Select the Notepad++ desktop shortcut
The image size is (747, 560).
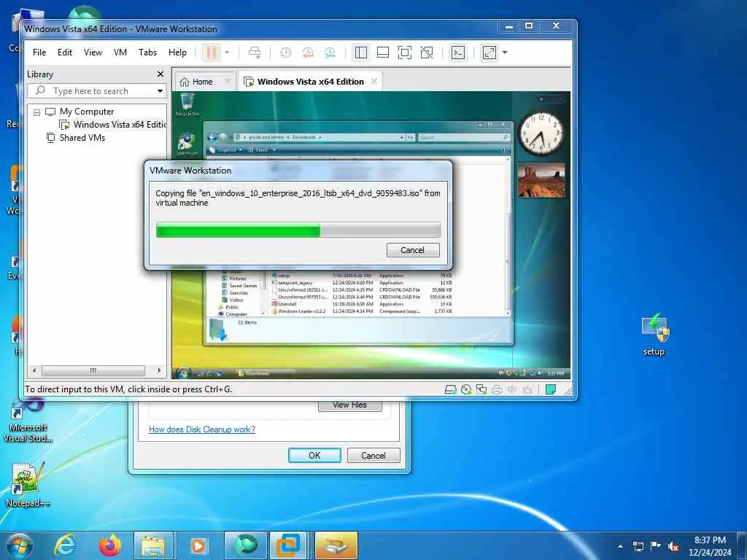[27, 484]
